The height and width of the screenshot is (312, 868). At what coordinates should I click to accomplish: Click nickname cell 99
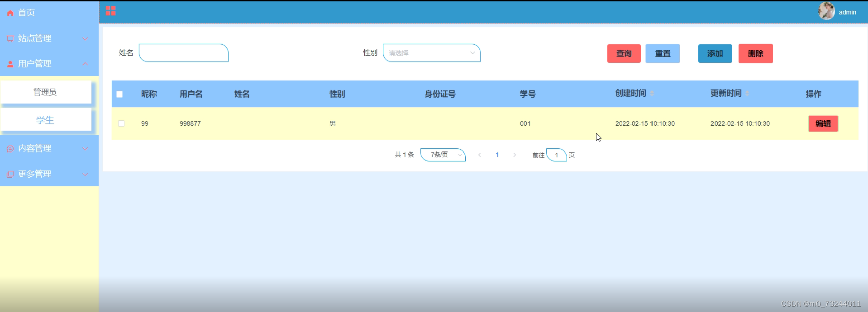pos(145,123)
